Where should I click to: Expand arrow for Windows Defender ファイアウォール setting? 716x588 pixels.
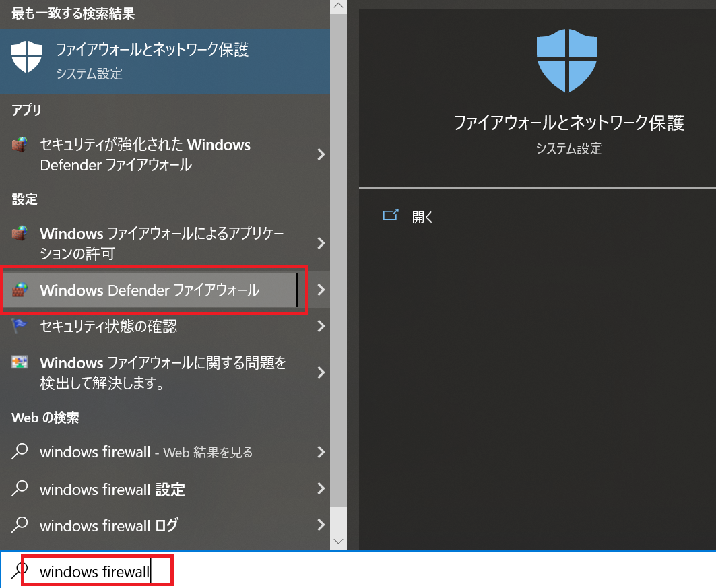321,290
